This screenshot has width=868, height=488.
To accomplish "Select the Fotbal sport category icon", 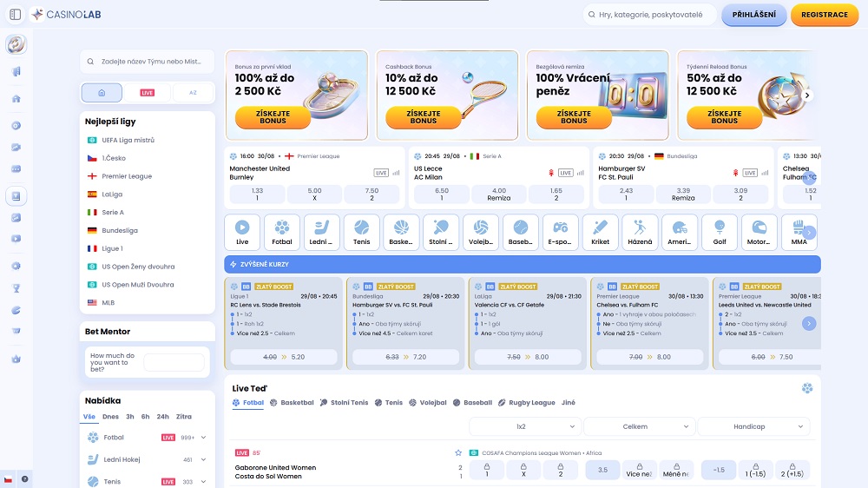I will pyautogui.click(x=282, y=232).
